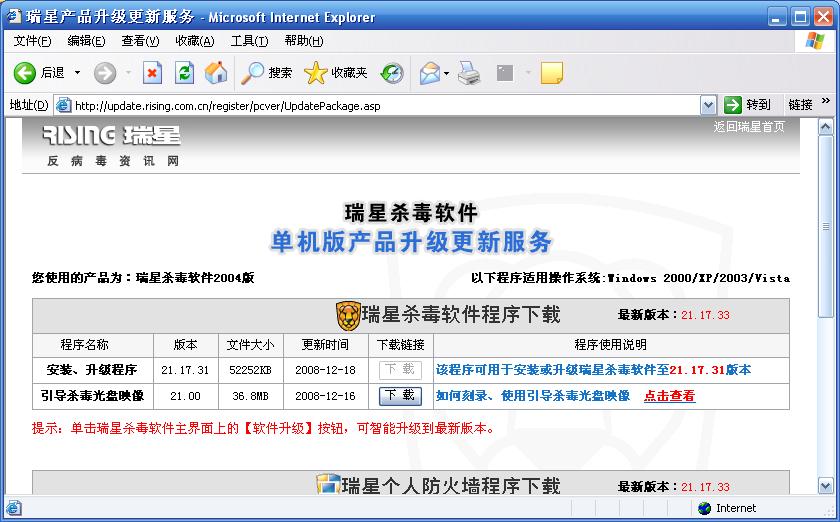Screen dimensions: 840x522
Task: Print the page with printer icon
Action: (x=469, y=73)
